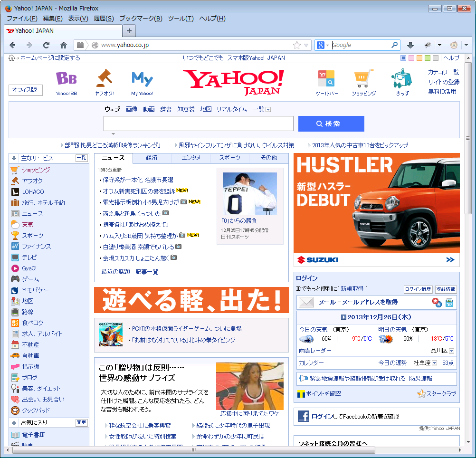Screen dimensions: 476x458
Task: Open the 新規取得 link
Action: (352, 289)
